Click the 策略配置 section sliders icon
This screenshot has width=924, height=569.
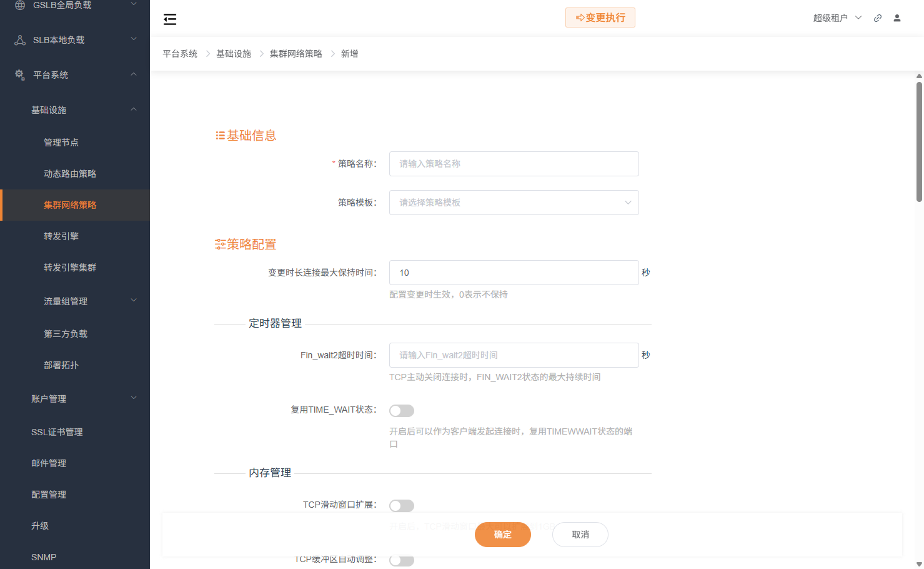point(219,243)
